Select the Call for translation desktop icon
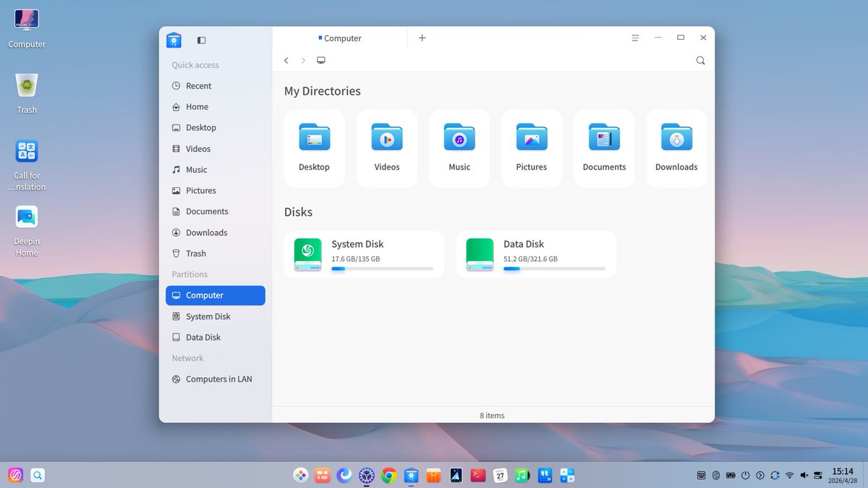Viewport: 868px width, 488px height. click(x=27, y=165)
